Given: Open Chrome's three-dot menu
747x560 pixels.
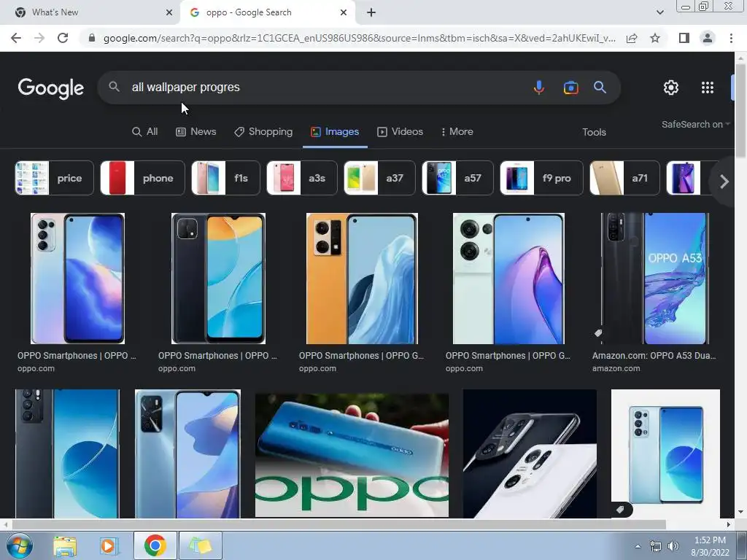Looking at the screenshot, I should point(731,38).
